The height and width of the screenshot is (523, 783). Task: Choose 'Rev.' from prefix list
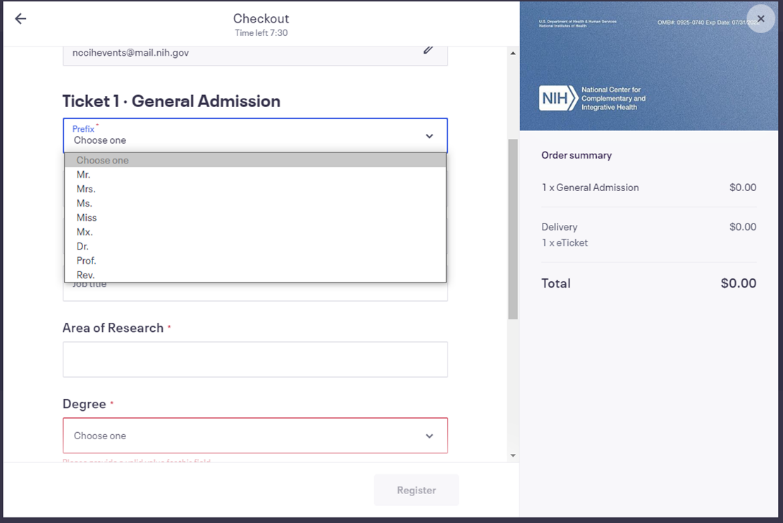(255, 275)
